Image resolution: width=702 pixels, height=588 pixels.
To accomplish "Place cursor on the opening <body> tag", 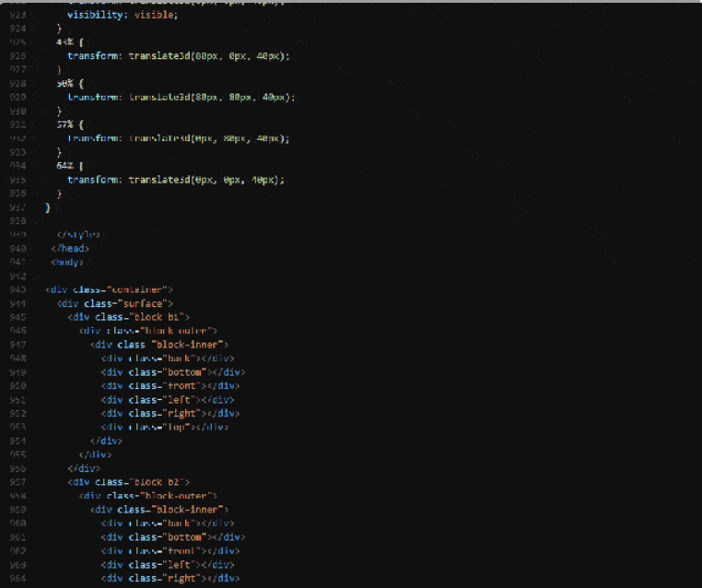I will tap(67, 262).
